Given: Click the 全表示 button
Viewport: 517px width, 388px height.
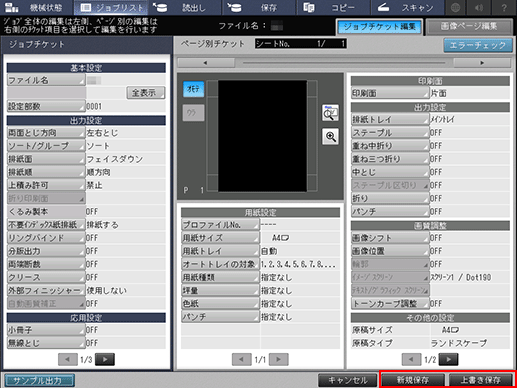Looking at the screenshot, I should pos(146,93).
